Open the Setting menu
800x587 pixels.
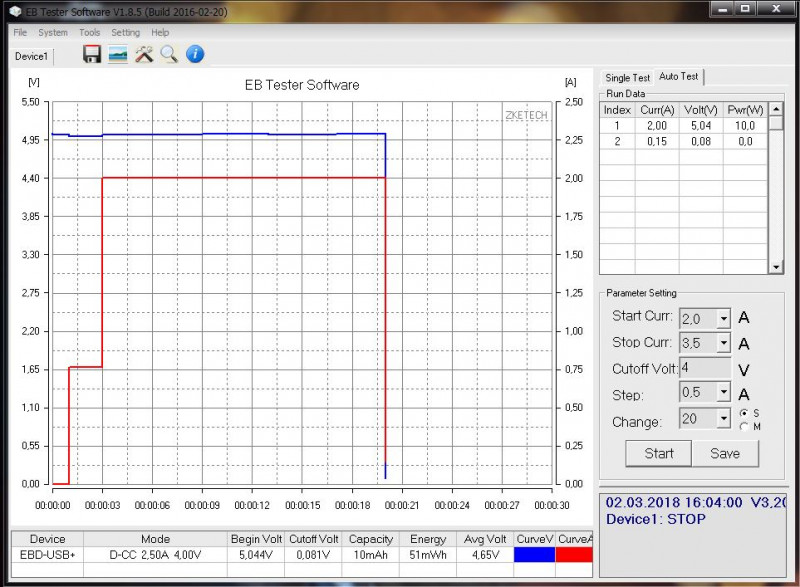[126, 32]
